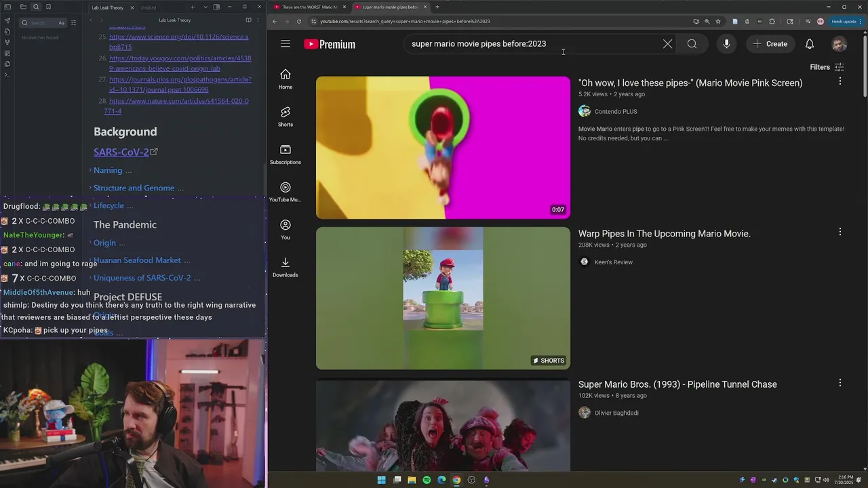Toggle Obsidian right sidebar icon
This screenshot has height=488, width=868.
(216, 7)
